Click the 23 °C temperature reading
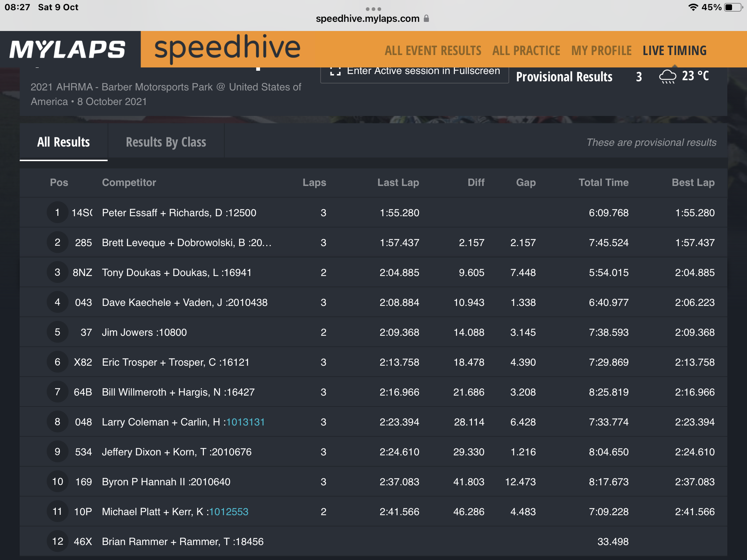 pos(696,76)
